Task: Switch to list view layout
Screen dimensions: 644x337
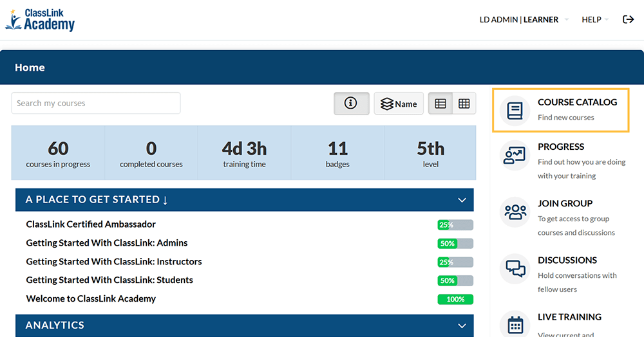Action: [x=440, y=104]
